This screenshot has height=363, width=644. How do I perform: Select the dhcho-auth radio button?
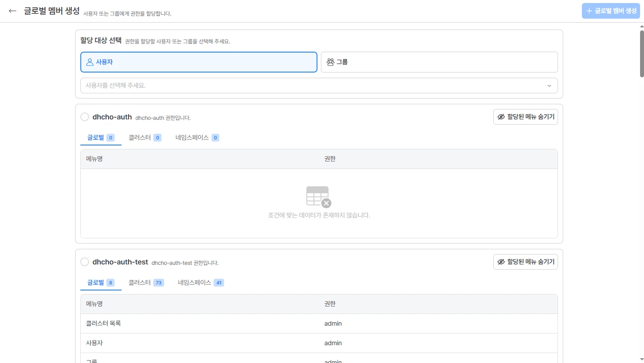pos(85,117)
